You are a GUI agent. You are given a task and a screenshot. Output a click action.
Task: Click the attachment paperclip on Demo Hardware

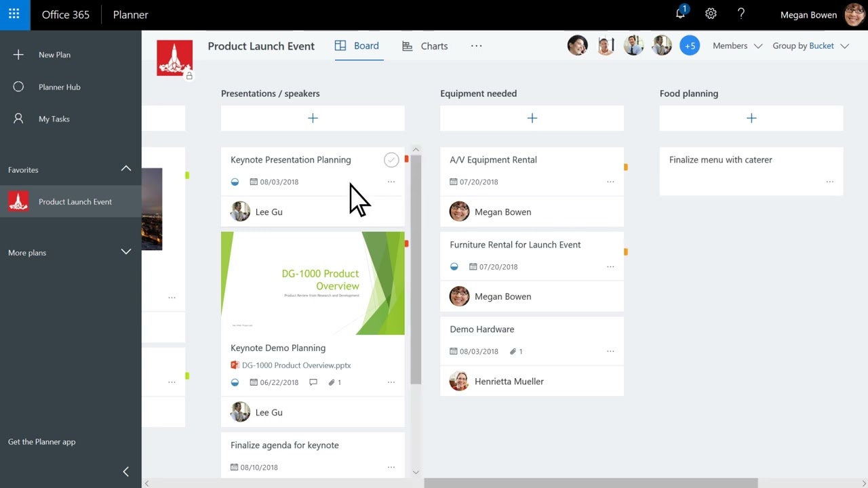[513, 351]
